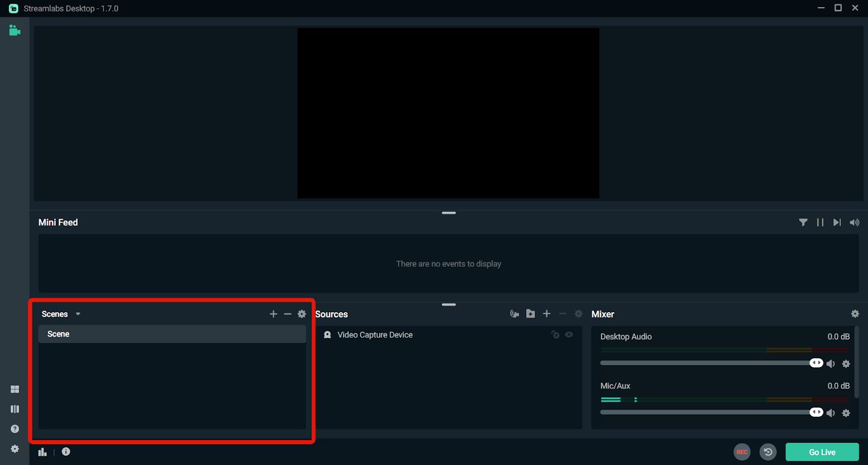Open Desktop Audio settings gear
This screenshot has height=465, width=868.
[x=846, y=364]
